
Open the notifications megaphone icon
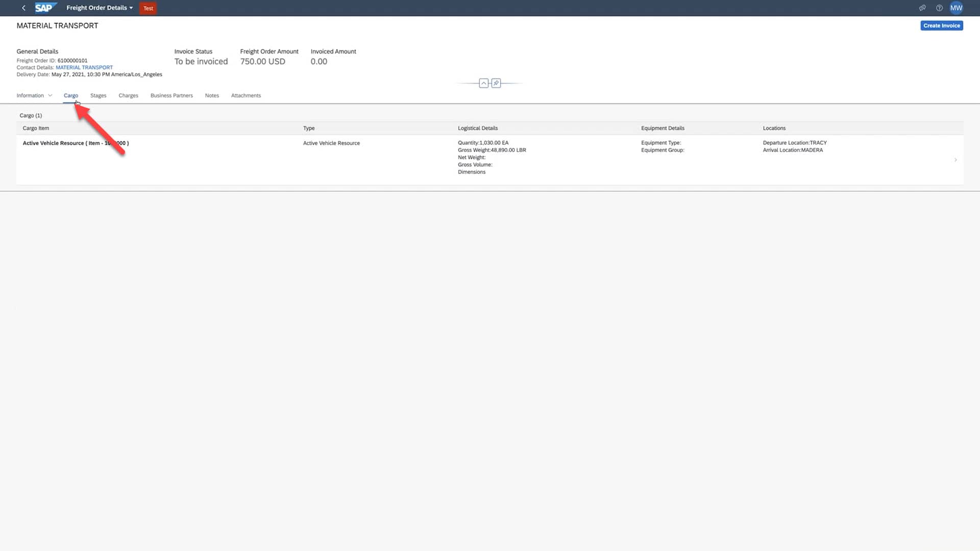tap(922, 8)
